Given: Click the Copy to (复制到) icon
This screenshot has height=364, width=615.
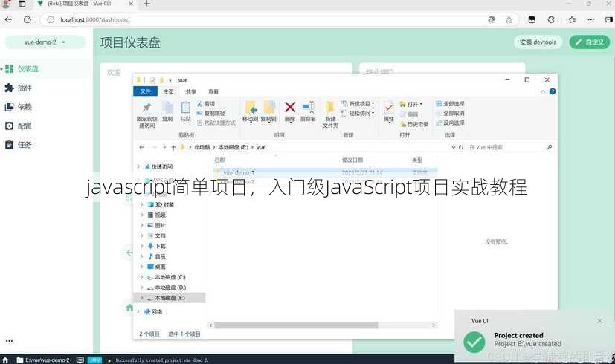Looking at the screenshot, I should coord(268,111).
